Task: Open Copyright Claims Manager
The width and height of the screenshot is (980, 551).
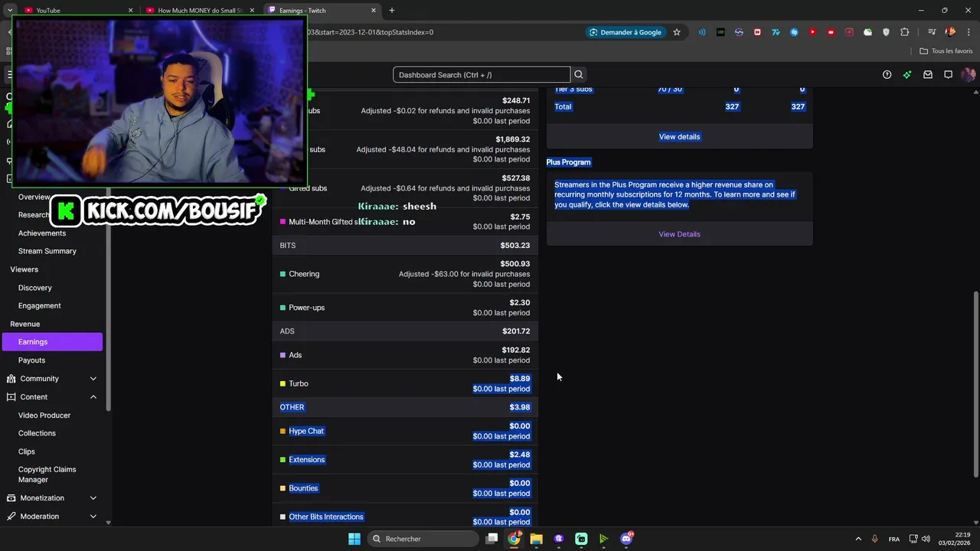Action: [x=47, y=474]
